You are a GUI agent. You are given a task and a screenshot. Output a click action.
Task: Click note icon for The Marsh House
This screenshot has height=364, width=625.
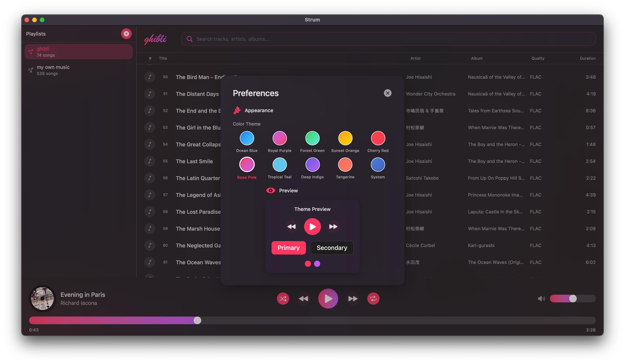(x=150, y=229)
